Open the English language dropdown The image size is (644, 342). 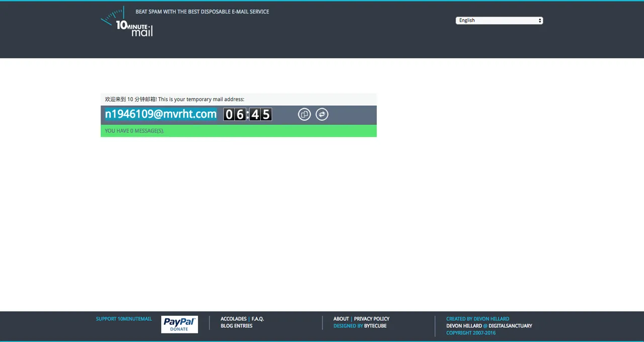(499, 21)
